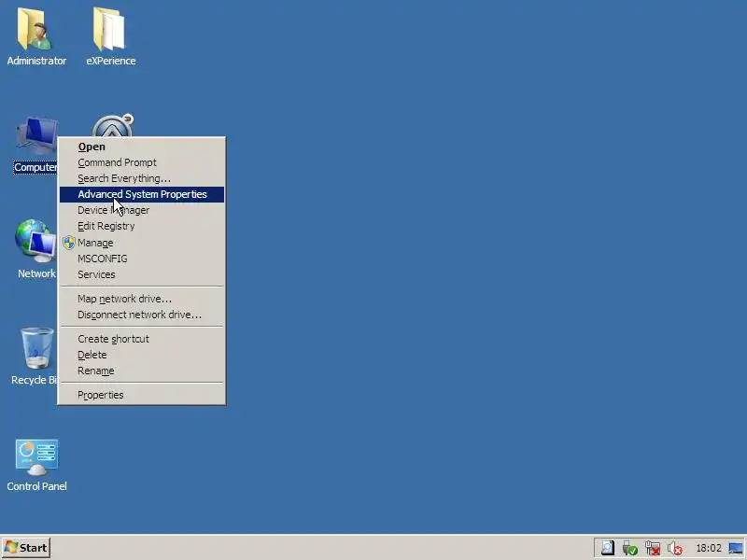This screenshot has width=747, height=560.
Task: Select Search Everything... menu entry
Action: coord(142,178)
